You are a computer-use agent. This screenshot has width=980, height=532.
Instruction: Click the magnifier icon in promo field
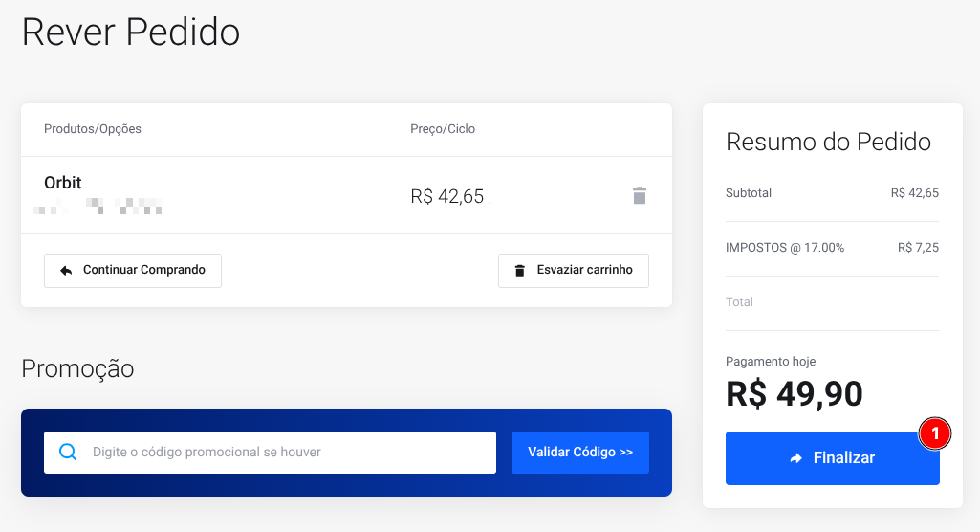[68, 452]
